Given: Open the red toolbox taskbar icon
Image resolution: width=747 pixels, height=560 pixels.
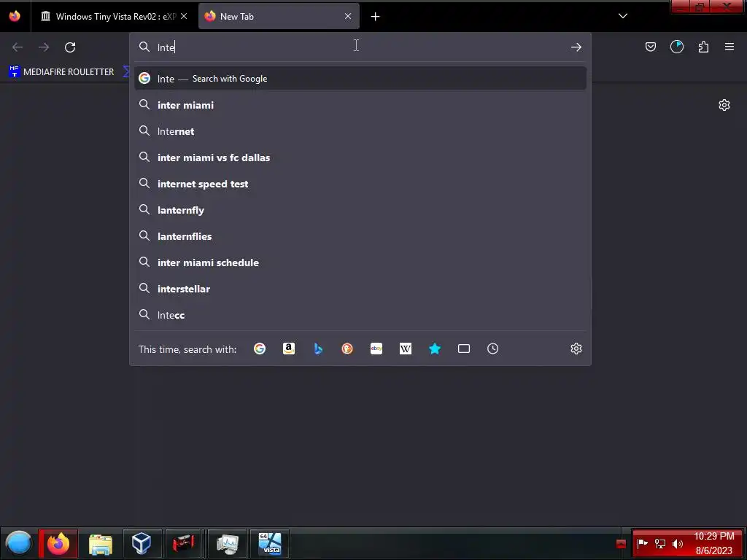Looking at the screenshot, I should click(183, 543).
